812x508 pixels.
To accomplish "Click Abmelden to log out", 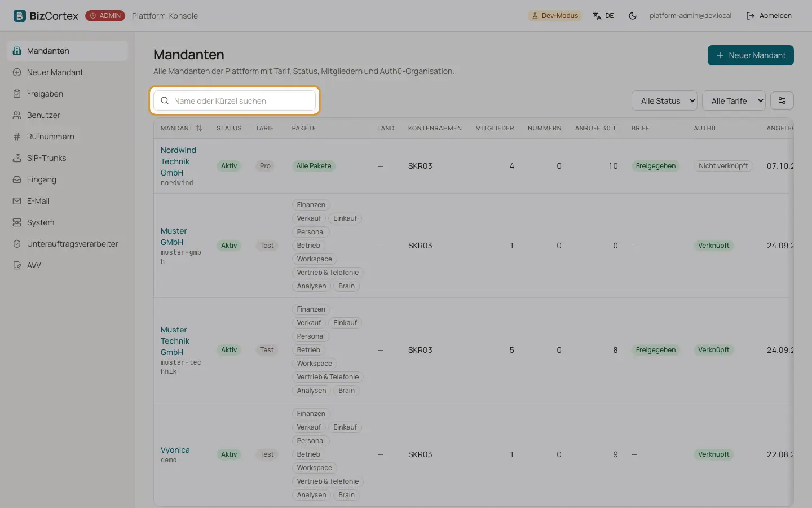I will (769, 16).
